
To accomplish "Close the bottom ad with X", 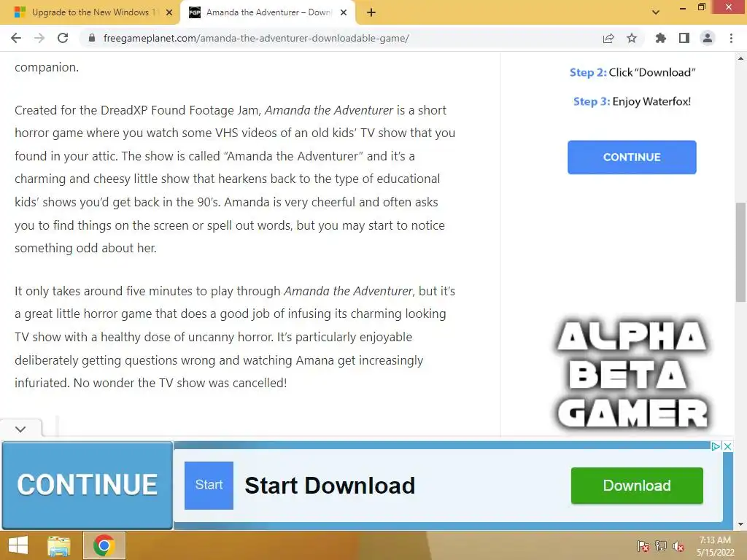I will click(727, 446).
